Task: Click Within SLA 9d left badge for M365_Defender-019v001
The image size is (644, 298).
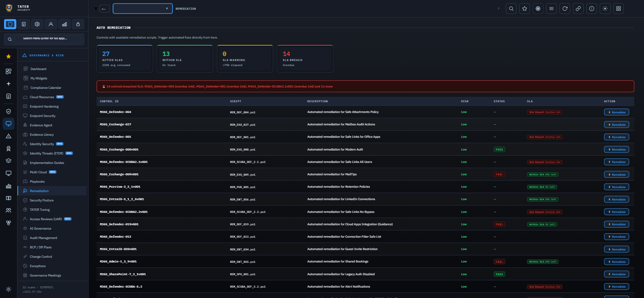Action: [542, 224]
